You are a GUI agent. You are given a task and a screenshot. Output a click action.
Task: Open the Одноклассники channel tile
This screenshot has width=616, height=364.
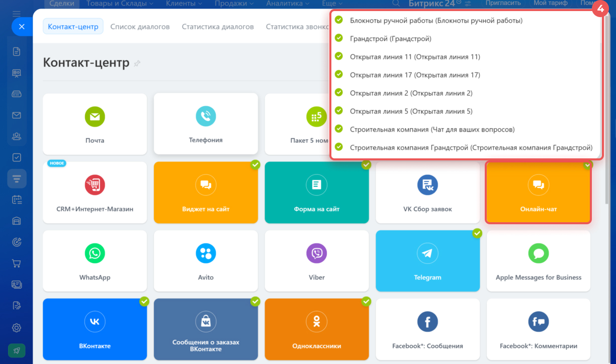[x=317, y=329]
